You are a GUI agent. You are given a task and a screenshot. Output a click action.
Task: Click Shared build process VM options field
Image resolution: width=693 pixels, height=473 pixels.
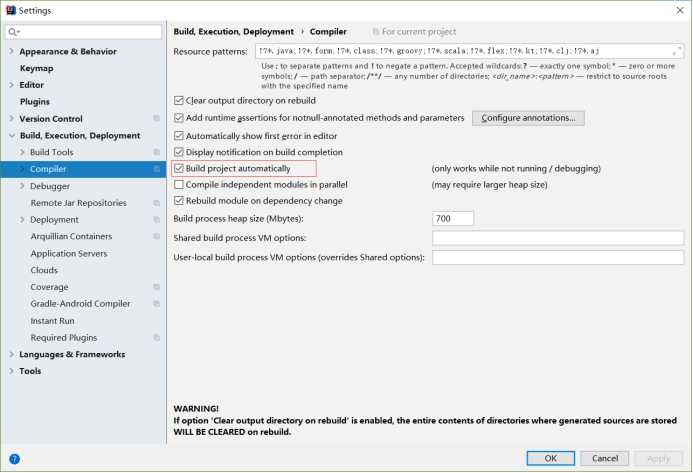coord(558,238)
